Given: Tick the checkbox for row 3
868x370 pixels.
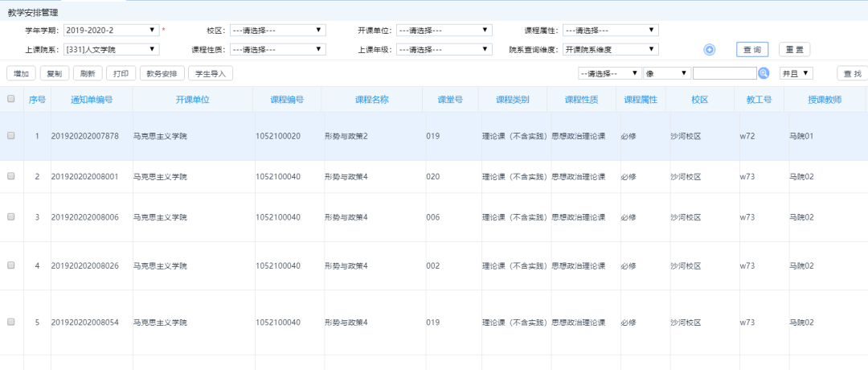Looking at the screenshot, I should 11,217.
